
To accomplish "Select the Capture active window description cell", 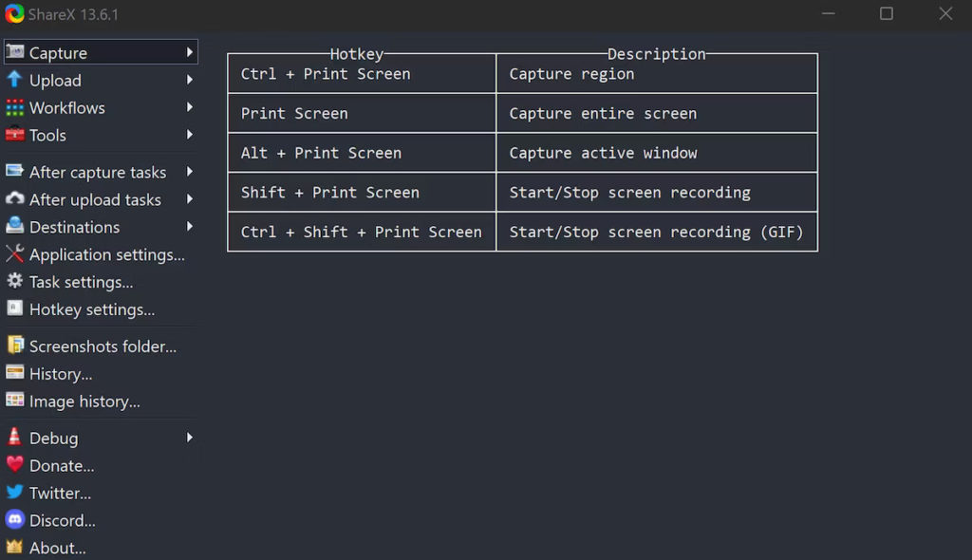I will click(656, 153).
